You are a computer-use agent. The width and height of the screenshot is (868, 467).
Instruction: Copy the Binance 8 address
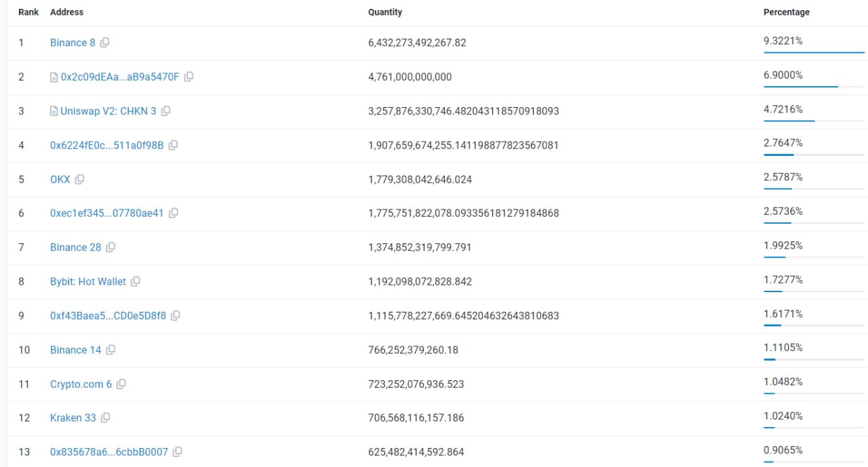[104, 43]
